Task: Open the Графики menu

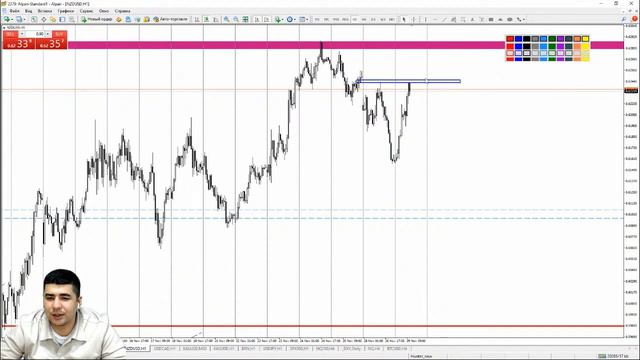Action: [x=66, y=11]
